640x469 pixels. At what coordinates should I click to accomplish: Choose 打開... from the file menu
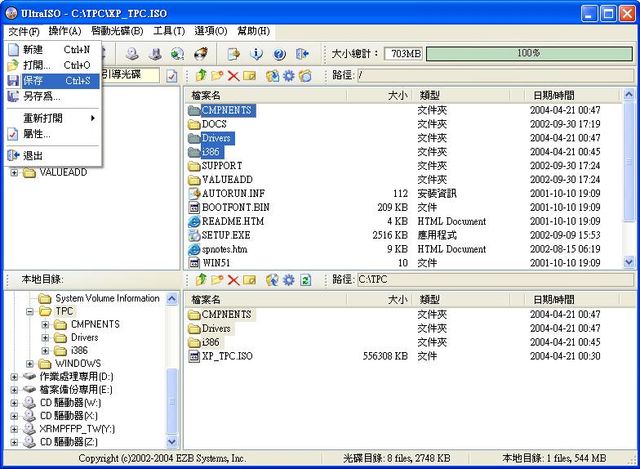click(x=53, y=65)
